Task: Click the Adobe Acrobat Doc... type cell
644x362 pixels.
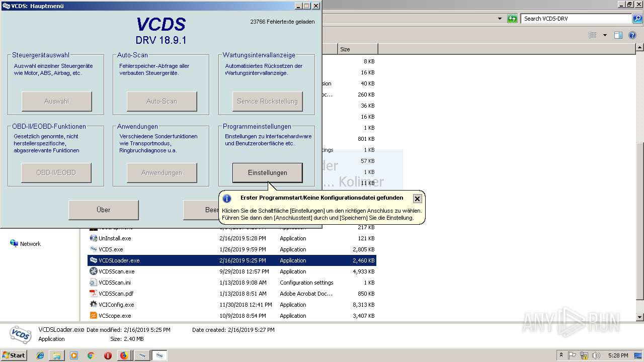Action: [306, 294]
